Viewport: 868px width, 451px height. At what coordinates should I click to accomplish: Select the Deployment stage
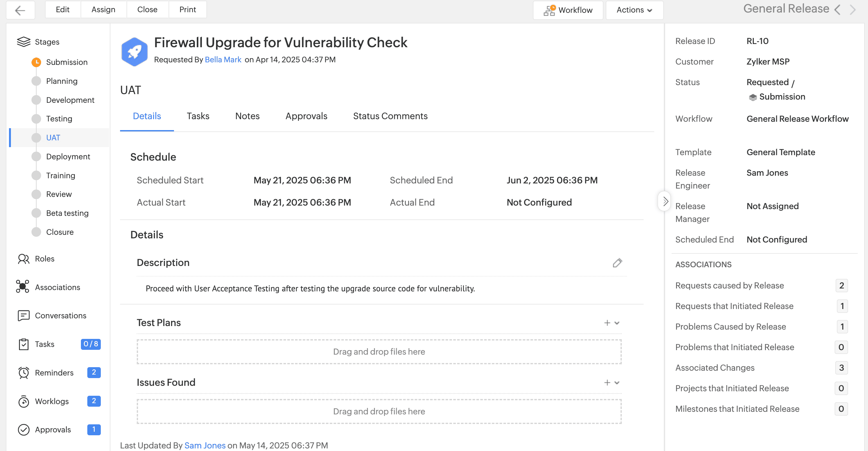pyautogui.click(x=68, y=156)
